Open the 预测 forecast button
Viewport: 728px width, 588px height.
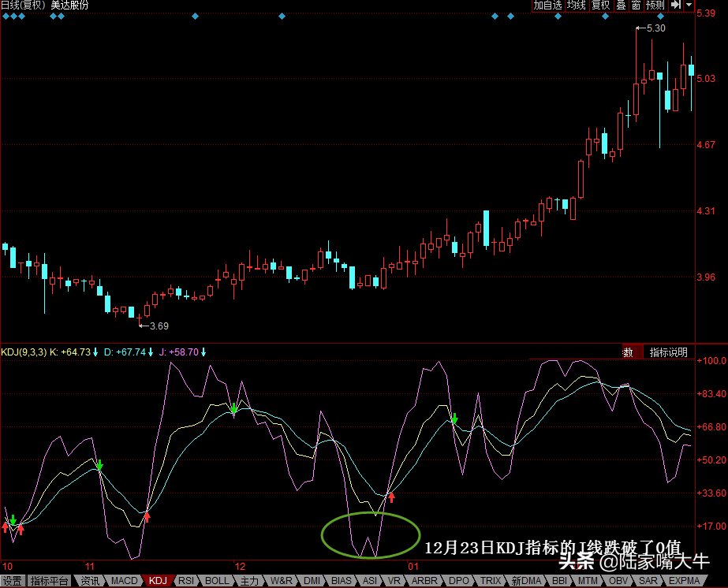[x=655, y=5]
